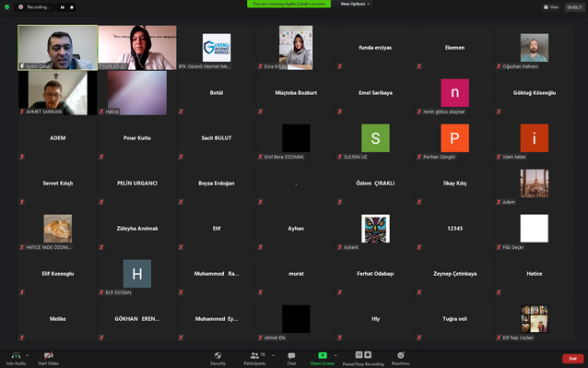
Task: Click ELİF DOĞAN's H avatar
Action: [137, 274]
